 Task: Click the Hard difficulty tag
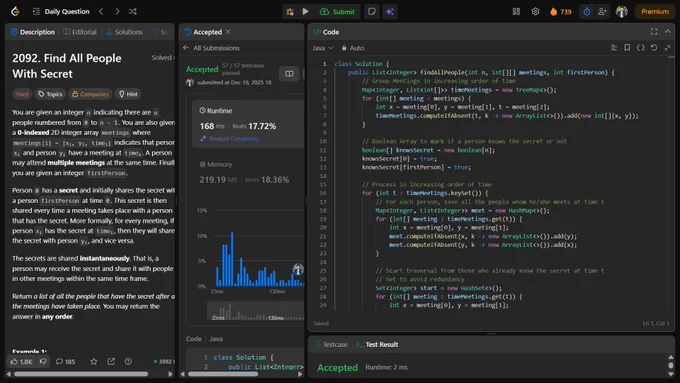(22, 94)
